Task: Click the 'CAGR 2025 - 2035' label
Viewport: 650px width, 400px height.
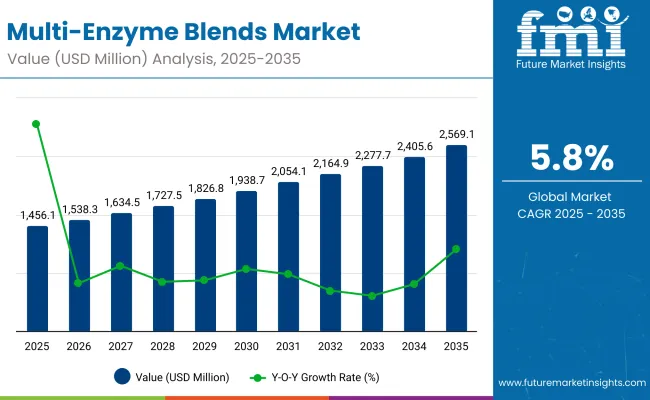Action: (x=571, y=213)
